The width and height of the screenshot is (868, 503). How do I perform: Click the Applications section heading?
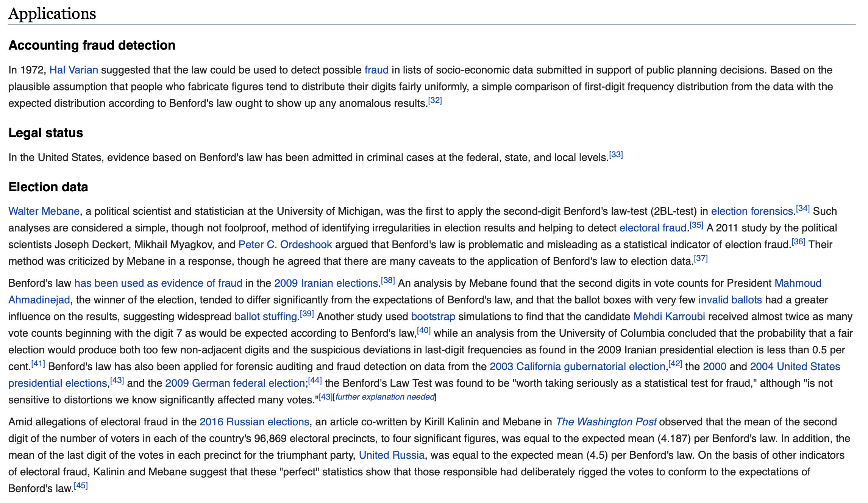[x=52, y=14]
